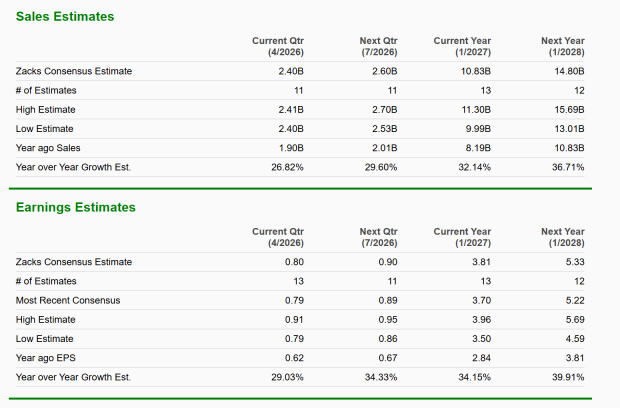Click the Most Recent Consensus row label
The width and height of the screenshot is (620, 408).
[68, 300]
